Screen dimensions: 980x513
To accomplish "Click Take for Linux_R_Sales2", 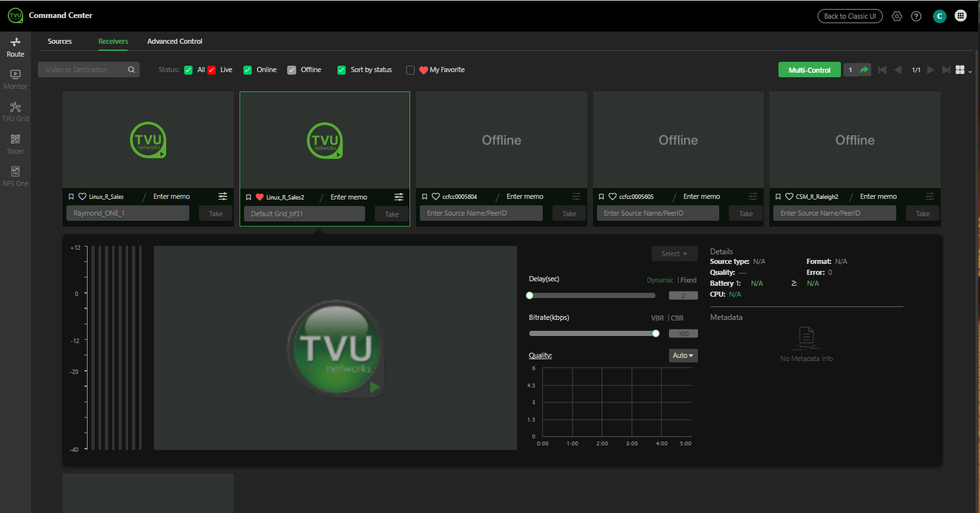I will (x=391, y=214).
